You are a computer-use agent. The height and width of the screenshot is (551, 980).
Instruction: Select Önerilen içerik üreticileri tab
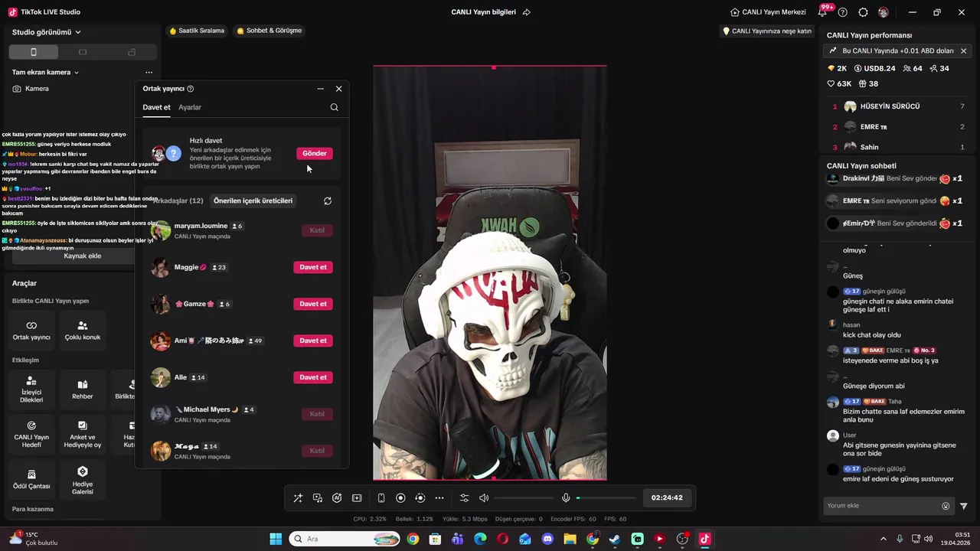pyautogui.click(x=253, y=201)
